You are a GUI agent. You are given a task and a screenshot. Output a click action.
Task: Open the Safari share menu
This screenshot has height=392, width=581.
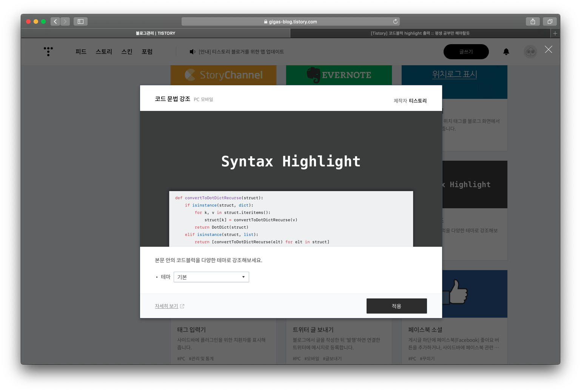533,22
